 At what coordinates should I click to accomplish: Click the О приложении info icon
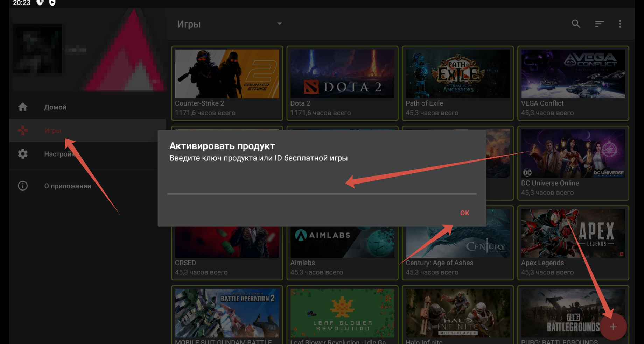coord(23,186)
